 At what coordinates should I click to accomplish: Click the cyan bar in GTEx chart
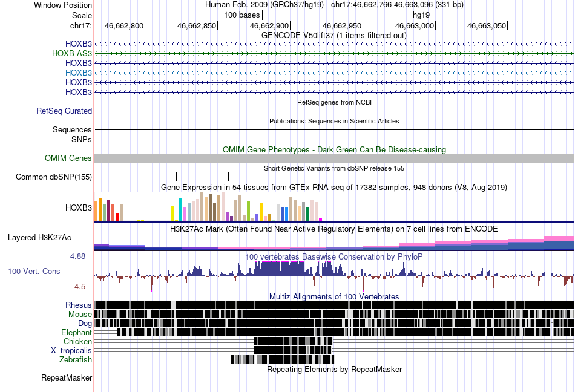tap(180, 209)
